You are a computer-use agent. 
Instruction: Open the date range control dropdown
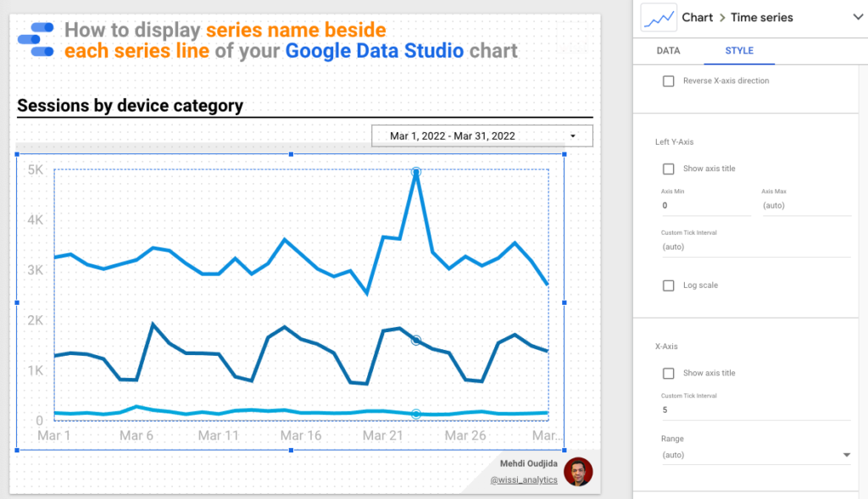click(482, 136)
